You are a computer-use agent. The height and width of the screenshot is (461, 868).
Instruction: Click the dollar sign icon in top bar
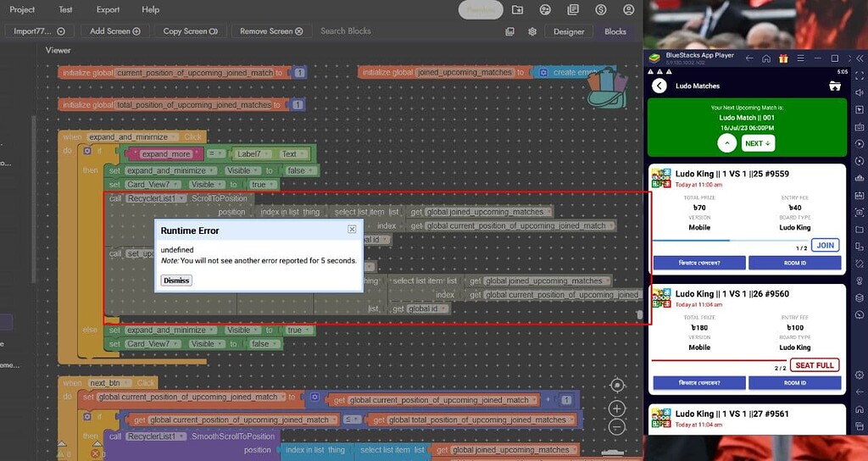click(601, 9)
